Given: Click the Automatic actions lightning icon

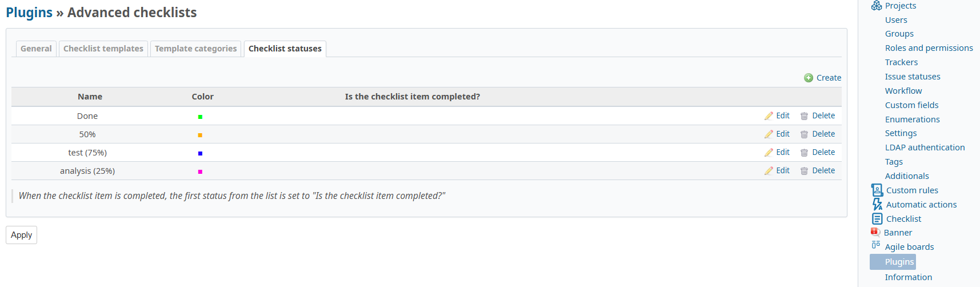Looking at the screenshot, I should pyautogui.click(x=877, y=204).
